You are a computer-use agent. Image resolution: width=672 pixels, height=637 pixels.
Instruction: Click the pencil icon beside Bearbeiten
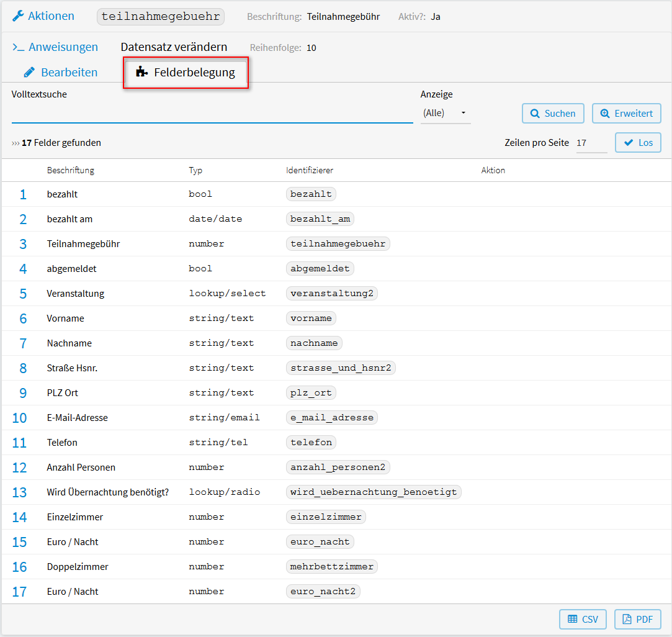coord(29,72)
